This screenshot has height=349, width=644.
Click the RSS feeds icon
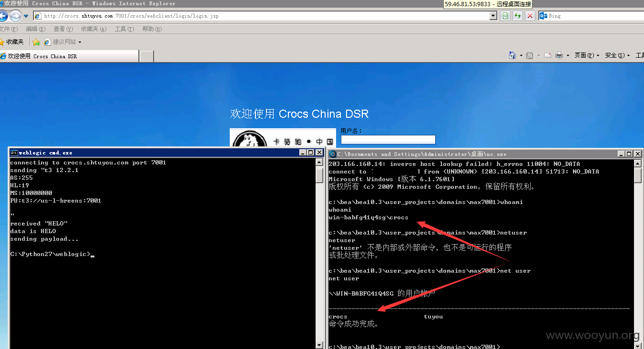530,56
